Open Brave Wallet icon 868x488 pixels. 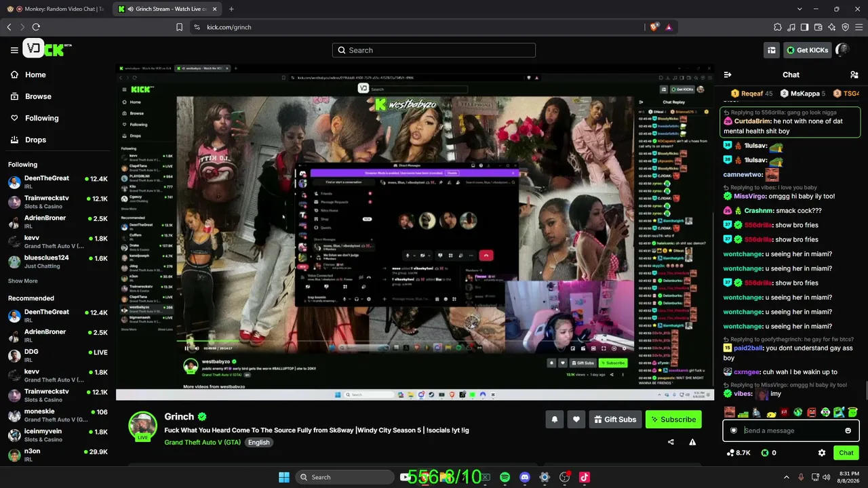[x=818, y=27]
